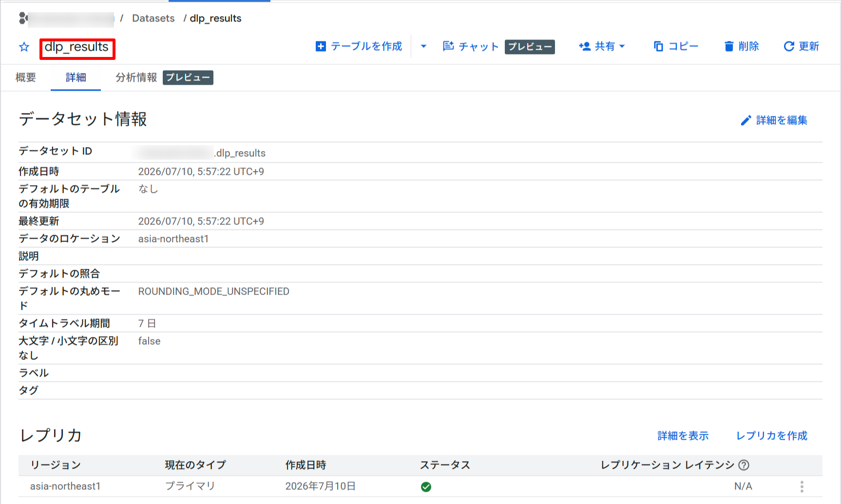Select the 詳細 tab
Viewport: 841px width, 504px height.
pos(76,77)
